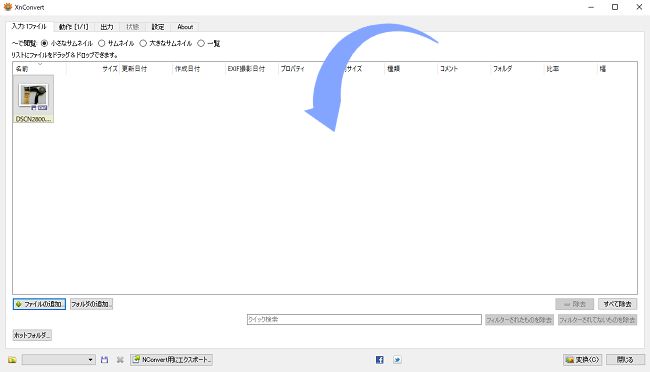Switch to the 出力 output tab
This screenshot has width=650, height=372.
(x=107, y=27)
